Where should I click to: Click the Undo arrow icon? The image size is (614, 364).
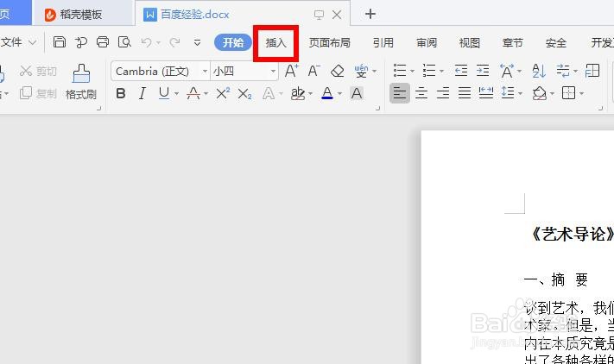tap(147, 42)
